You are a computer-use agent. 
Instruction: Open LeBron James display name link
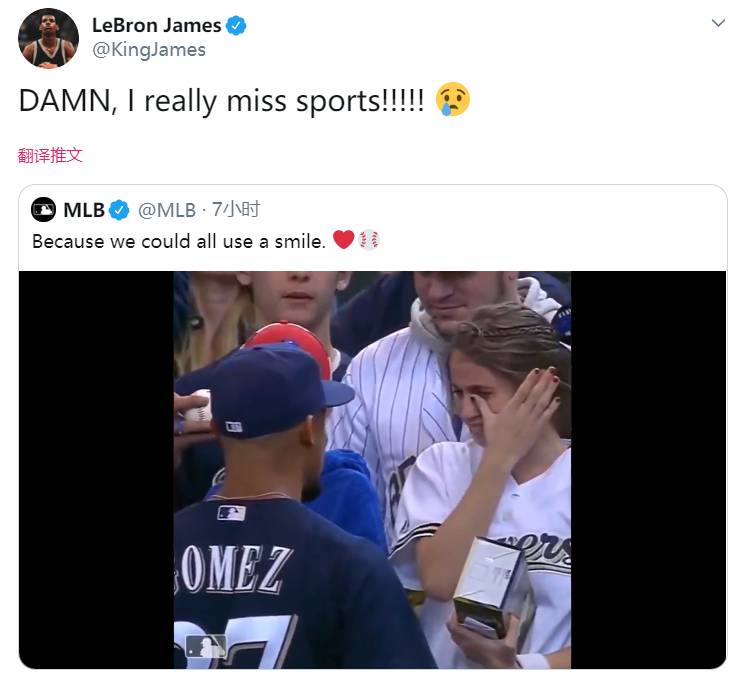[156, 25]
